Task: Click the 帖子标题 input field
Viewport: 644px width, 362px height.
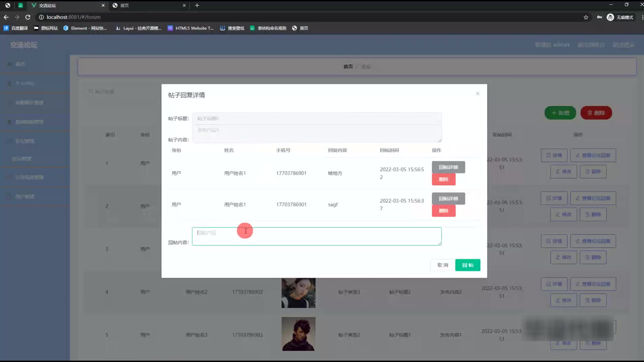Action: [x=316, y=119]
